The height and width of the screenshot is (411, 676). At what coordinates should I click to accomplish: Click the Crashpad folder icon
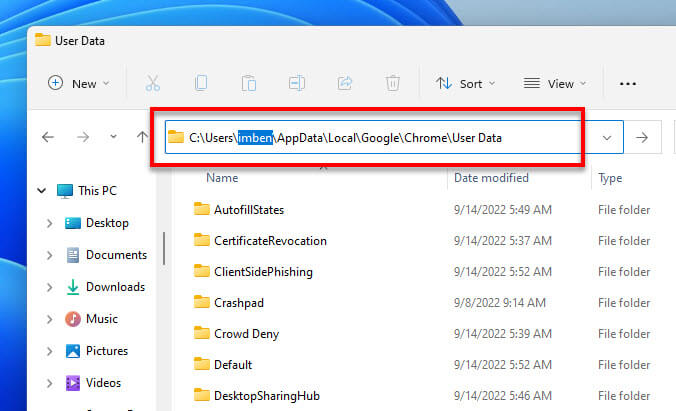(201, 302)
